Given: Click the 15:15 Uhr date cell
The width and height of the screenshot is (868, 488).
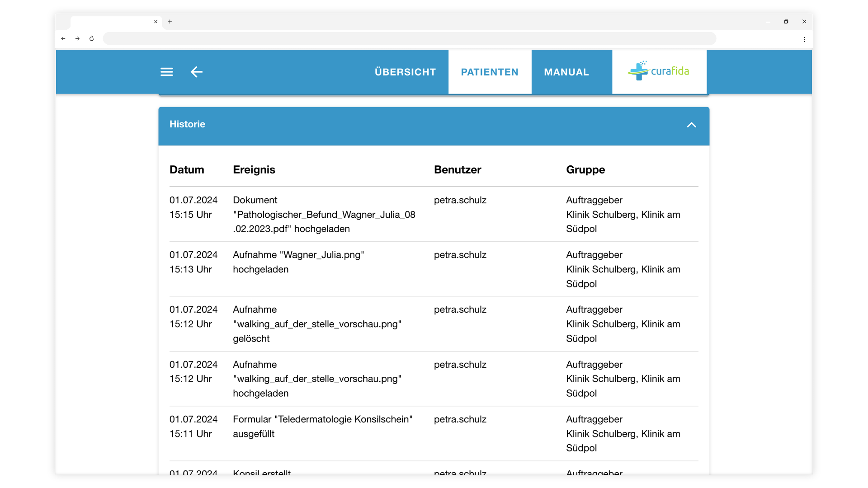Looking at the screenshot, I should [193, 207].
